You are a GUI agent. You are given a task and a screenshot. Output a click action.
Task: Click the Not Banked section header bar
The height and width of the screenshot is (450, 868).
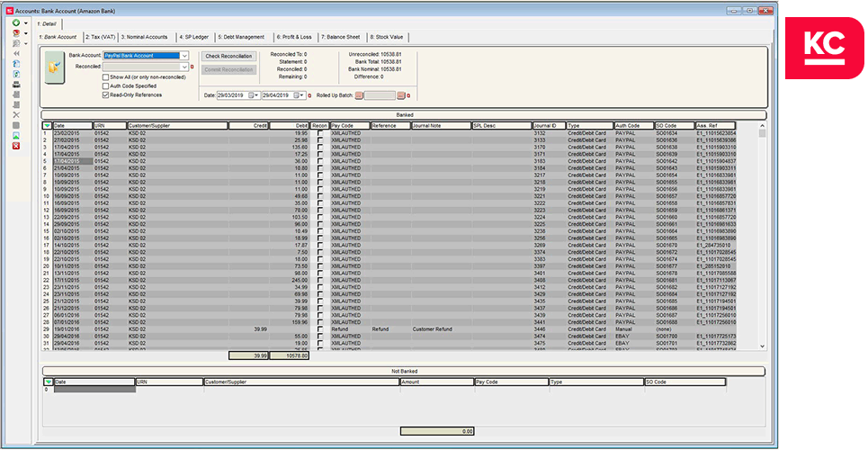404,372
